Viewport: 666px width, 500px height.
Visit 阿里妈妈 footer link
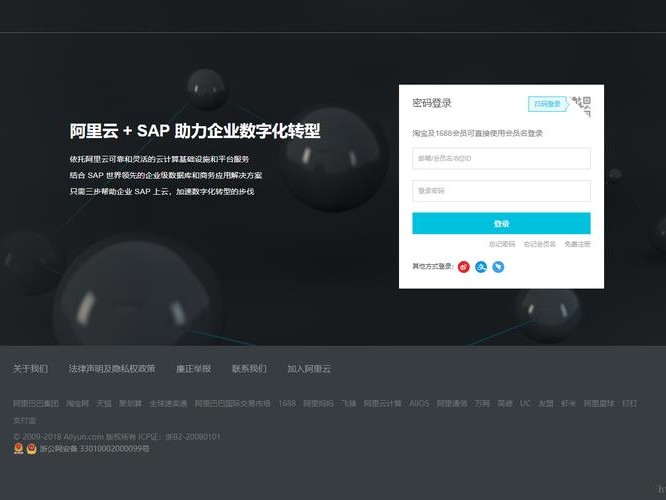(318, 404)
